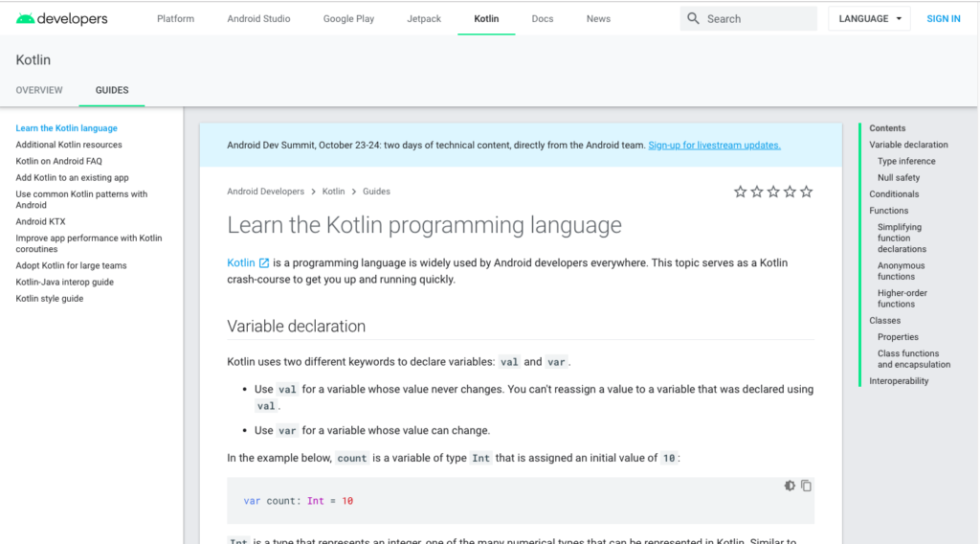Click the Variable declaration section heading
Screen dimensions: 980x544
click(297, 327)
